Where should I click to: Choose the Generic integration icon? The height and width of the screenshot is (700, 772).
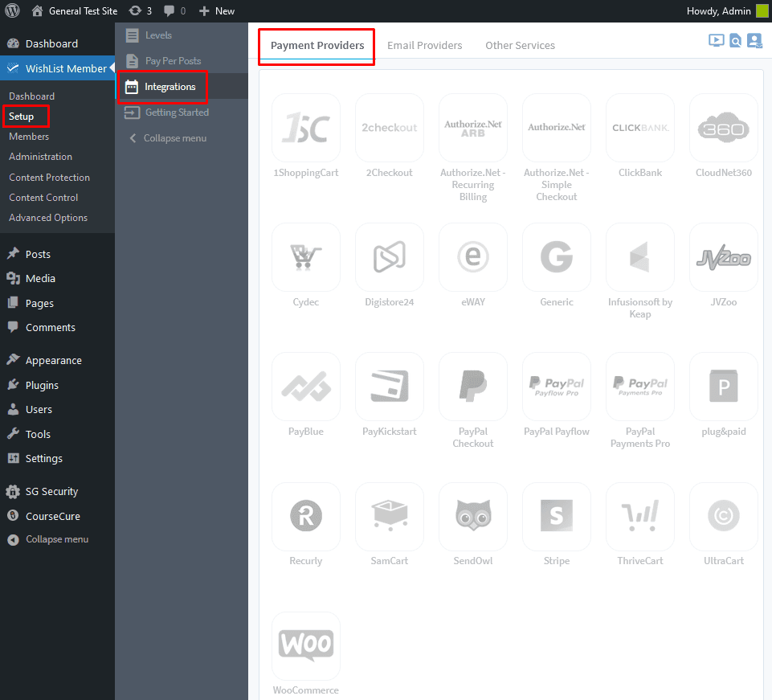tap(557, 257)
